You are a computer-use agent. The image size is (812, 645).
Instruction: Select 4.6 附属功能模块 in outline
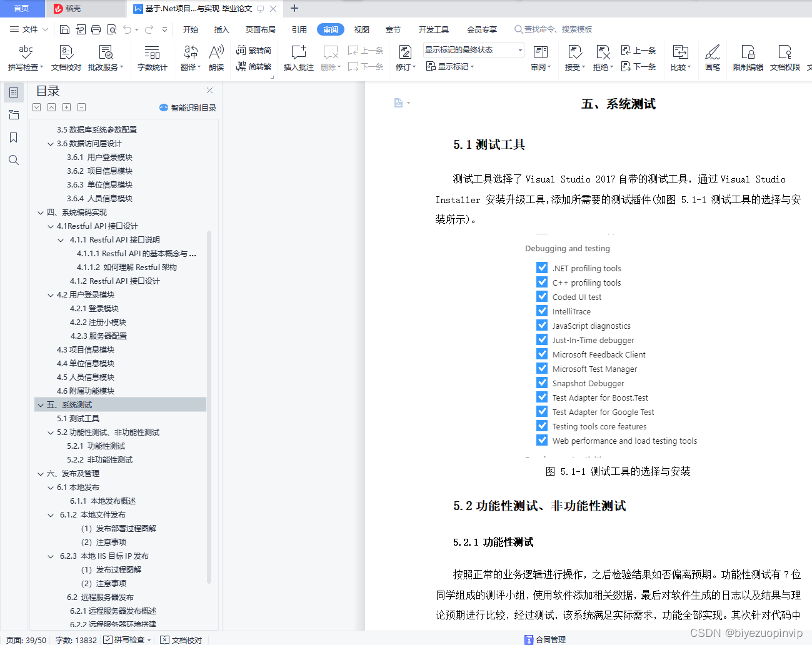pos(86,391)
